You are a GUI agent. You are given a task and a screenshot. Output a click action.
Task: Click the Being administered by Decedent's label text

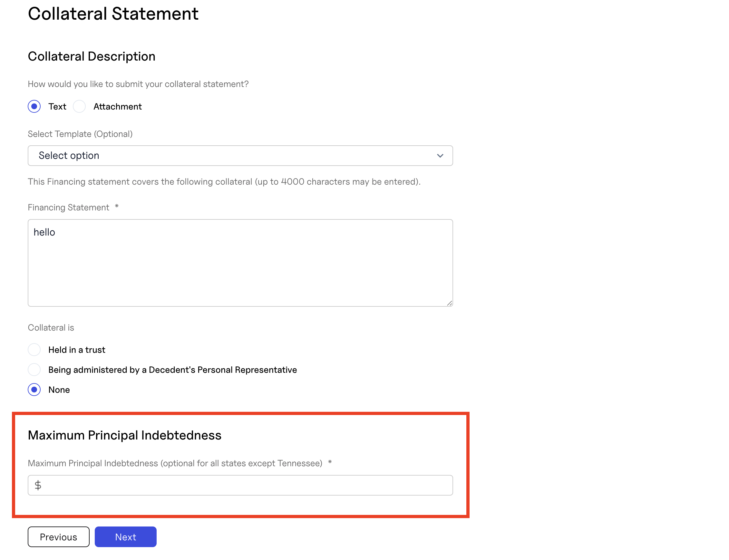[172, 370]
